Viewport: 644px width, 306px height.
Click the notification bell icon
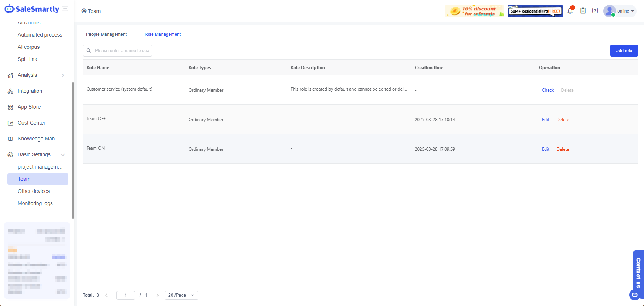pos(570,11)
